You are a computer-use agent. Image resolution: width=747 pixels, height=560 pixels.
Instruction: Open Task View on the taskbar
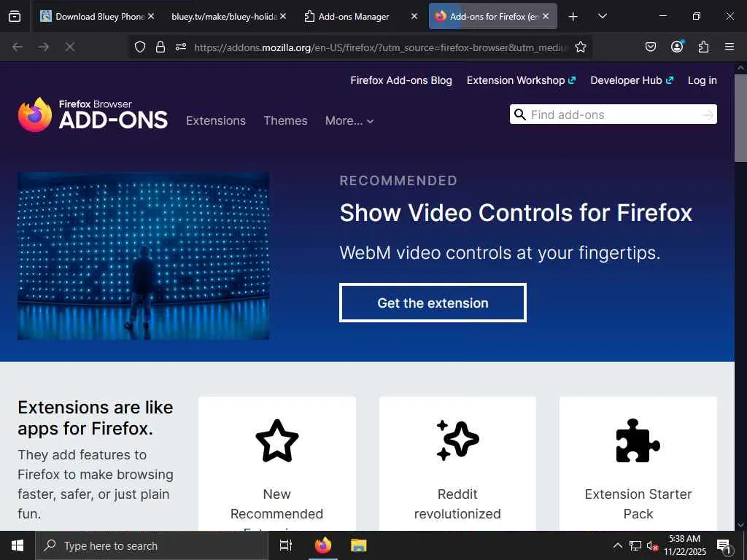coord(286,545)
